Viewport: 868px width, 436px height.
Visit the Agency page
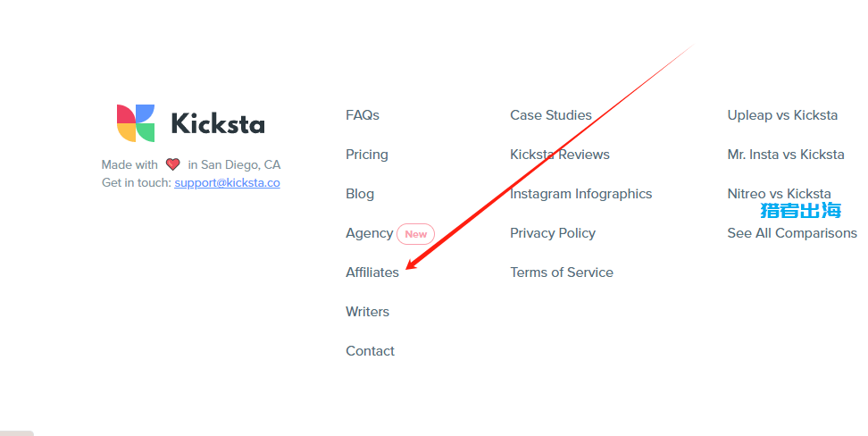369,233
